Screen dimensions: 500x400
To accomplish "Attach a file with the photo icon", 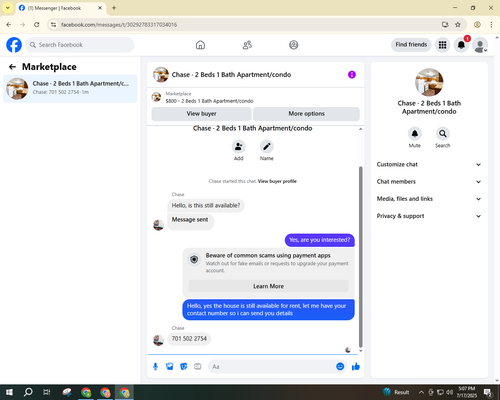I will 170,367.
